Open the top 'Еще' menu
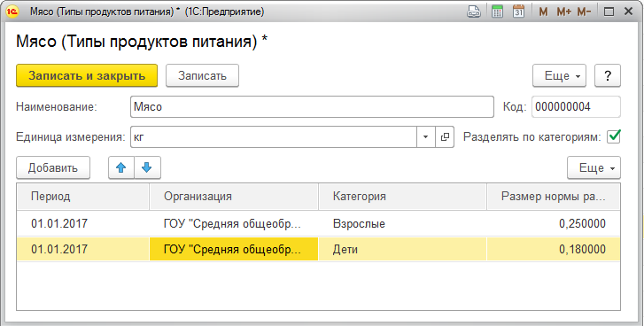644x326 pixels. (559, 75)
